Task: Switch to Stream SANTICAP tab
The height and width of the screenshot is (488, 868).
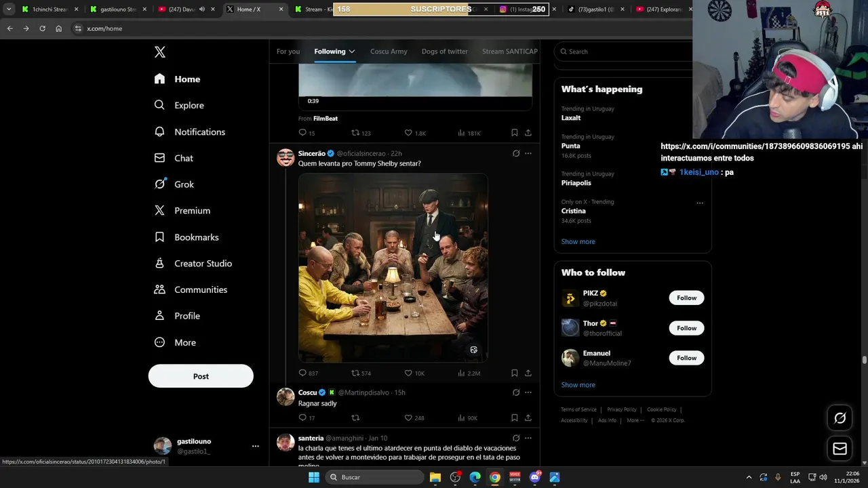Action: coord(510,52)
